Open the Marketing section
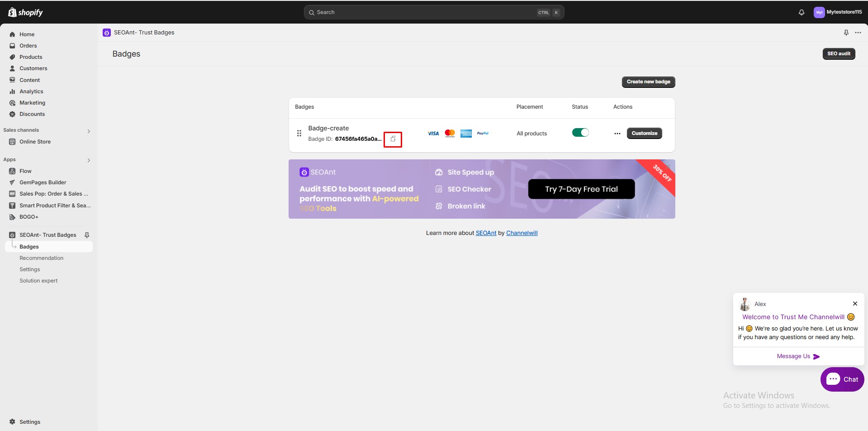 click(x=32, y=102)
